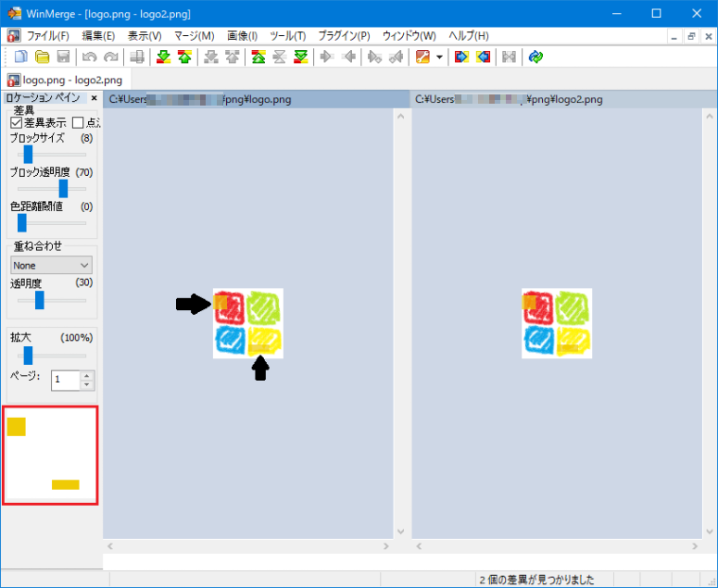
Task: Click the New document toolbar icon
Action: (x=20, y=57)
